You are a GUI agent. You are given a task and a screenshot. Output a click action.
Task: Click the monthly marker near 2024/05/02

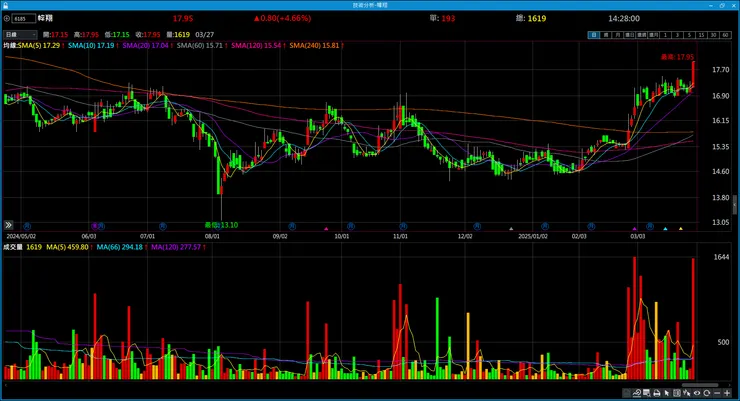pos(27,226)
